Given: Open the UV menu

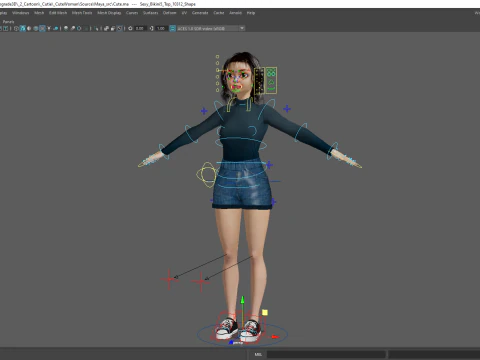Looking at the screenshot, I should click(184, 13).
